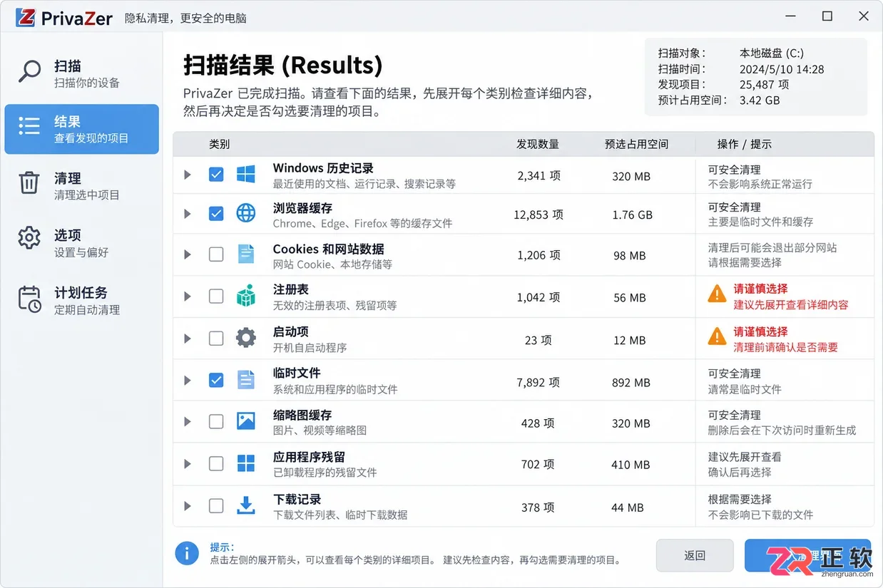Click the warning triangle in 注册表 row
Image resolution: width=883 pixels, height=588 pixels.
click(x=717, y=294)
